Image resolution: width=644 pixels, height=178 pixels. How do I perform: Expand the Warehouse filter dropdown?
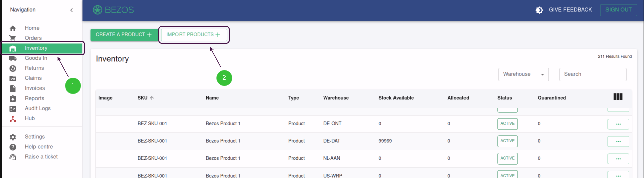tap(523, 74)
